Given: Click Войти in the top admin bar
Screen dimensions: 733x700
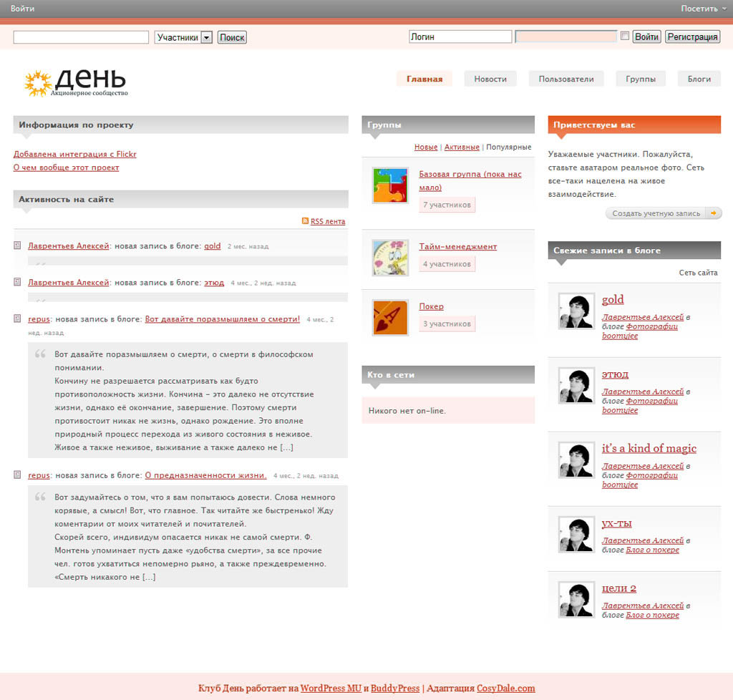Looking at the screenshot, I should [22, 9].
